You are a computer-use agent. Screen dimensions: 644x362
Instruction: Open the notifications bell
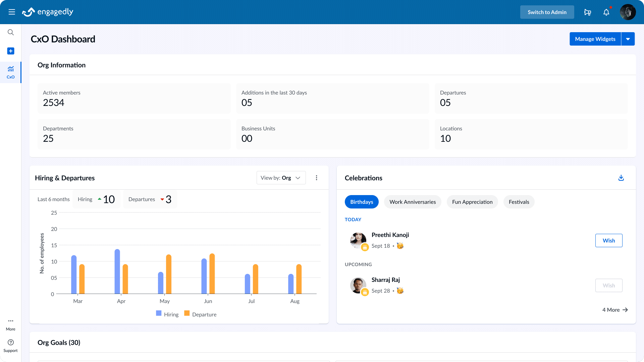point(606,12)
